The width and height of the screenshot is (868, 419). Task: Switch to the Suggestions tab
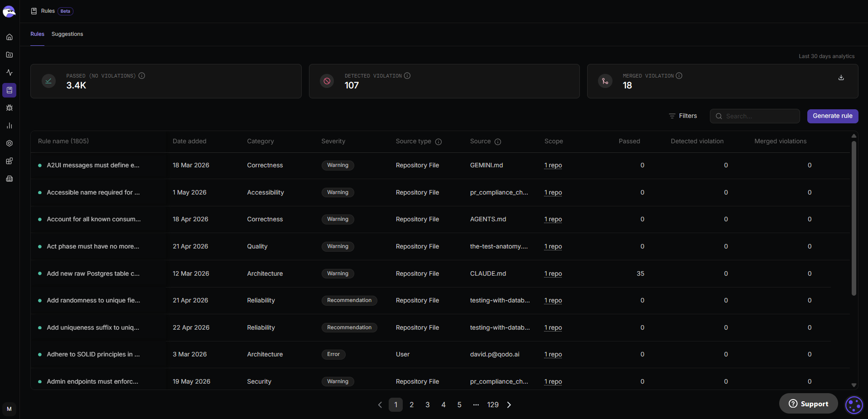68,34
